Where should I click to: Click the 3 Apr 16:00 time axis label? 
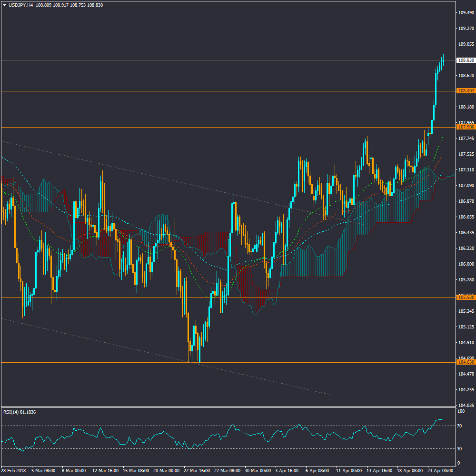coord(287,470)
